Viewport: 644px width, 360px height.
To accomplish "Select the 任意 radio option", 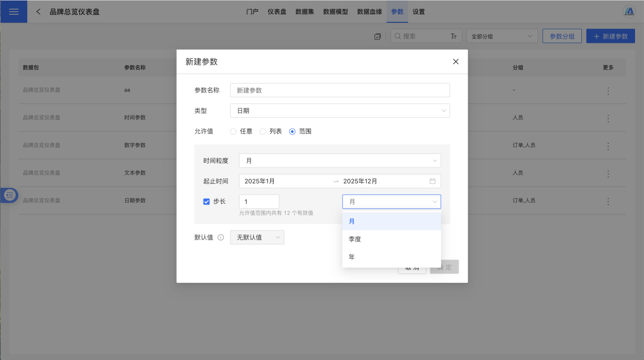I will [233, 131].
